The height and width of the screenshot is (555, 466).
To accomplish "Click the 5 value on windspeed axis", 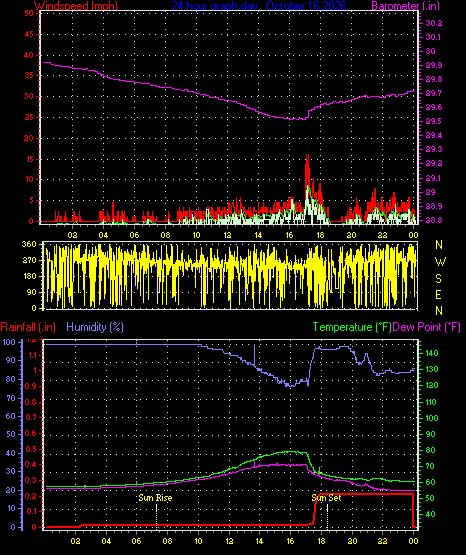I will click(x=31, y=200).
